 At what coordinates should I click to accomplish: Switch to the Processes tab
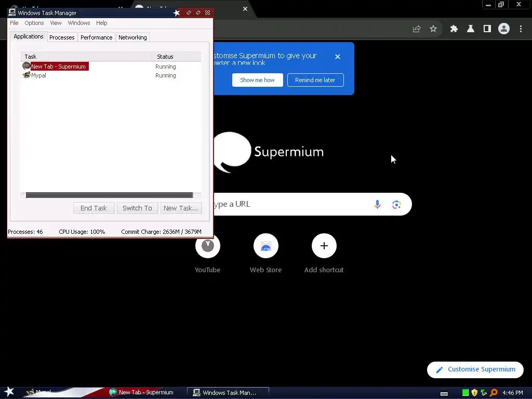[62, 37]
